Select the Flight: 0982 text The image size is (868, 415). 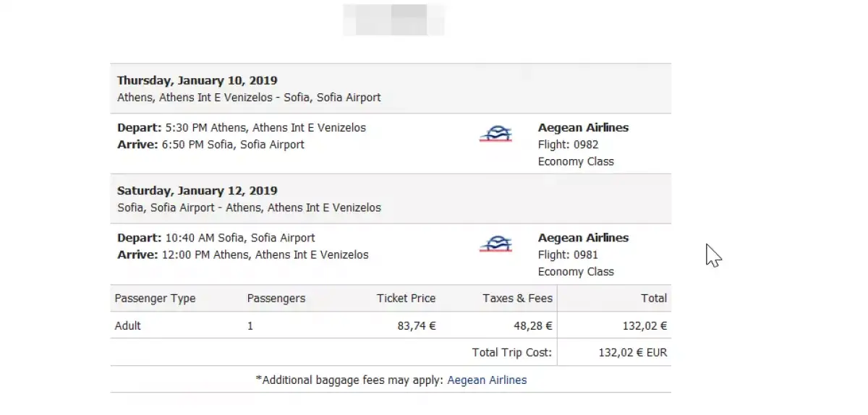569,145
